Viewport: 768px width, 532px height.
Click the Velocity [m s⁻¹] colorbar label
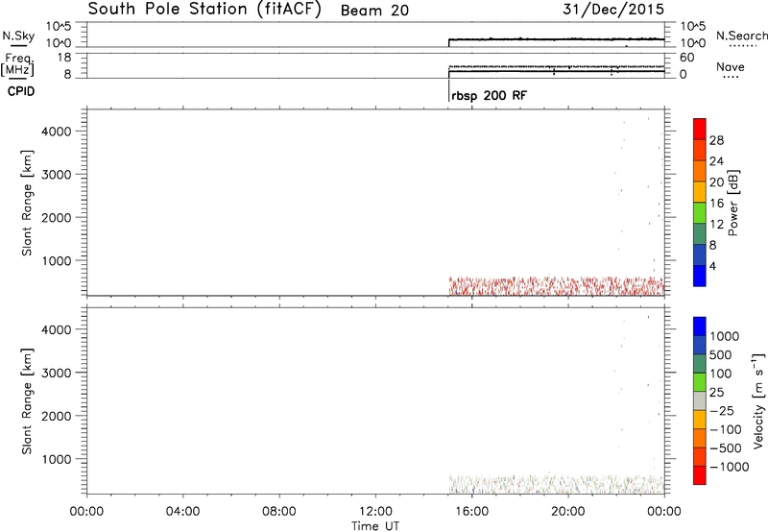pos(758,400)
